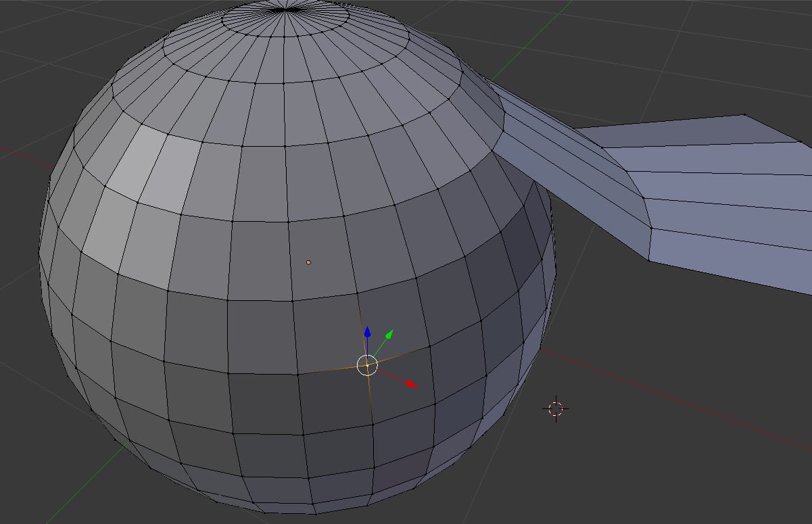Click the orange object origin dot
Screen dimensions: 812x524
click(309, 262)
